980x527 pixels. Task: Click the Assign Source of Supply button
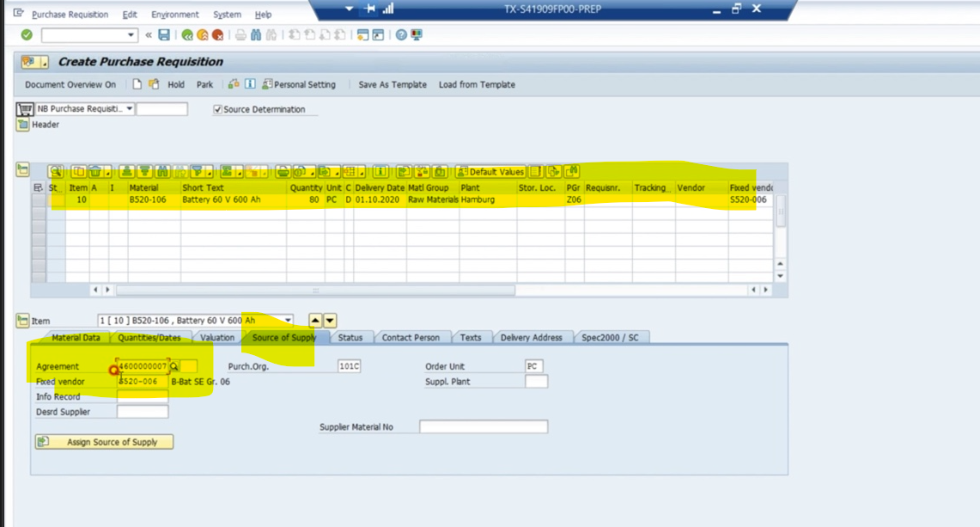pyautogui.click(x=105, y=442)
